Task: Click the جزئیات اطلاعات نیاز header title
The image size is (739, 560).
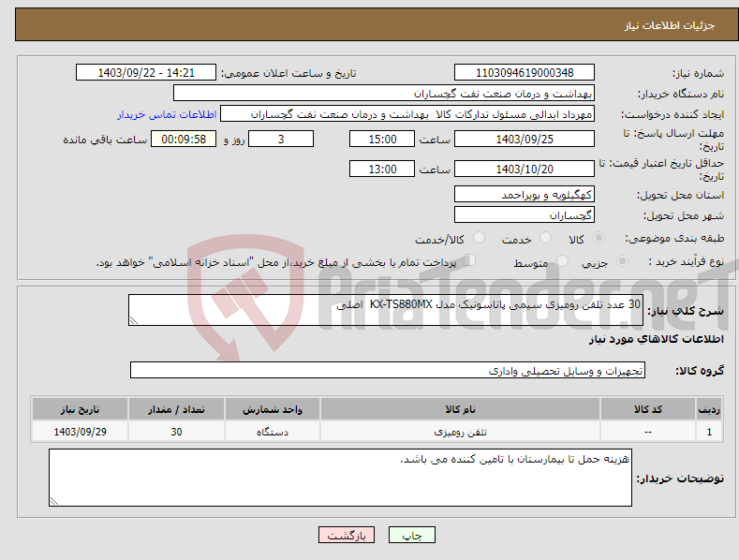Action: coord(670,25)
